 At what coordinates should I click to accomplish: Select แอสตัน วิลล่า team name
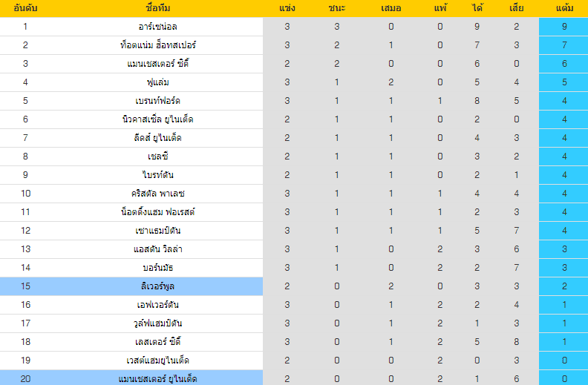[x=158, y=249]
